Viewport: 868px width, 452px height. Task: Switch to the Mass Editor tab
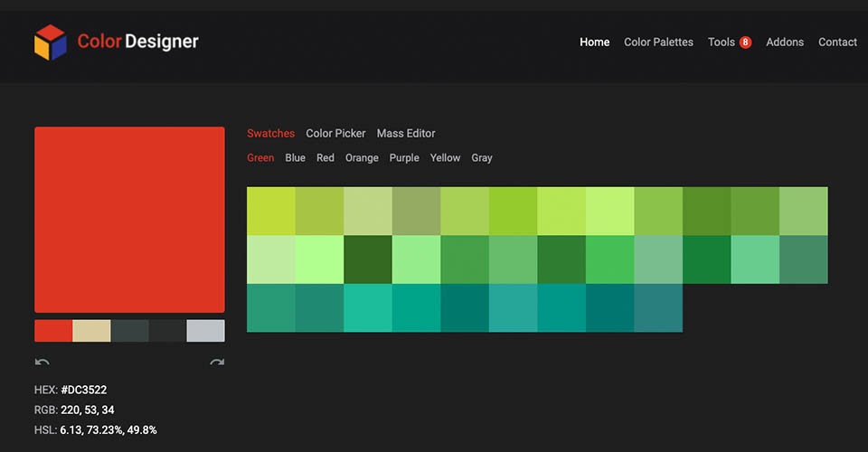(406, 134)
